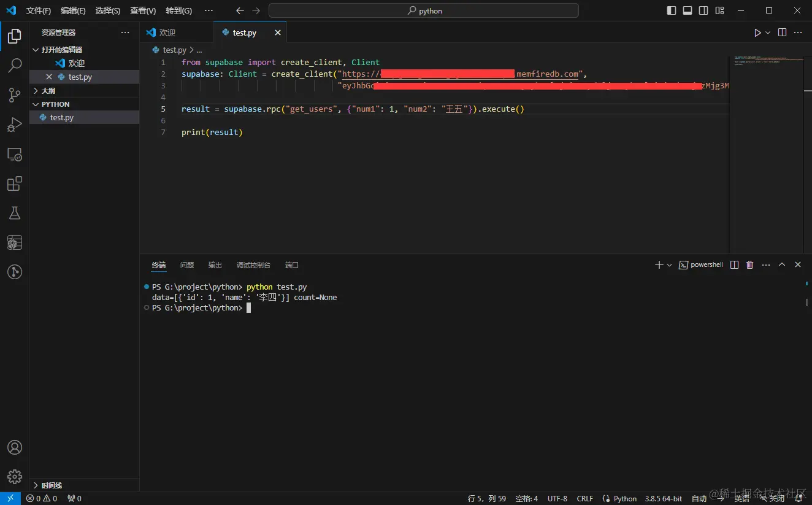Viewport: 812px width, 505px height.
Task: Open editor more actions ellipsis
Action: [798, 33]
